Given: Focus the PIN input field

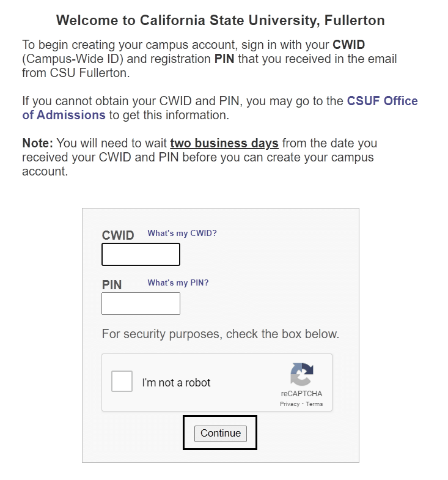Looking at the screenshot, I should pyautogui.click(x=141, y=303).
